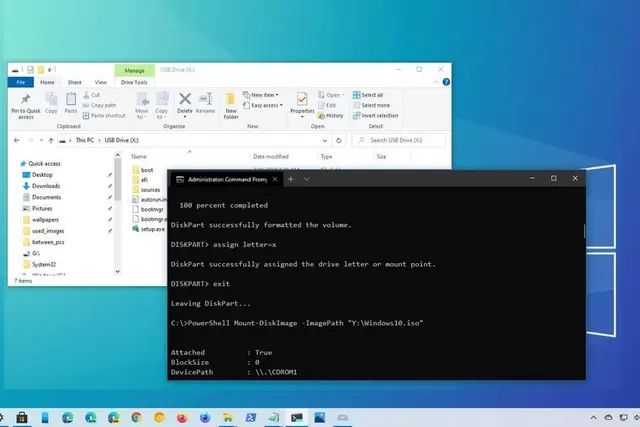Viewport: 640px width, 427px height.
Task: Click Copy path in the ribbon
Action: pyautogui.click(x=99, y=105)
